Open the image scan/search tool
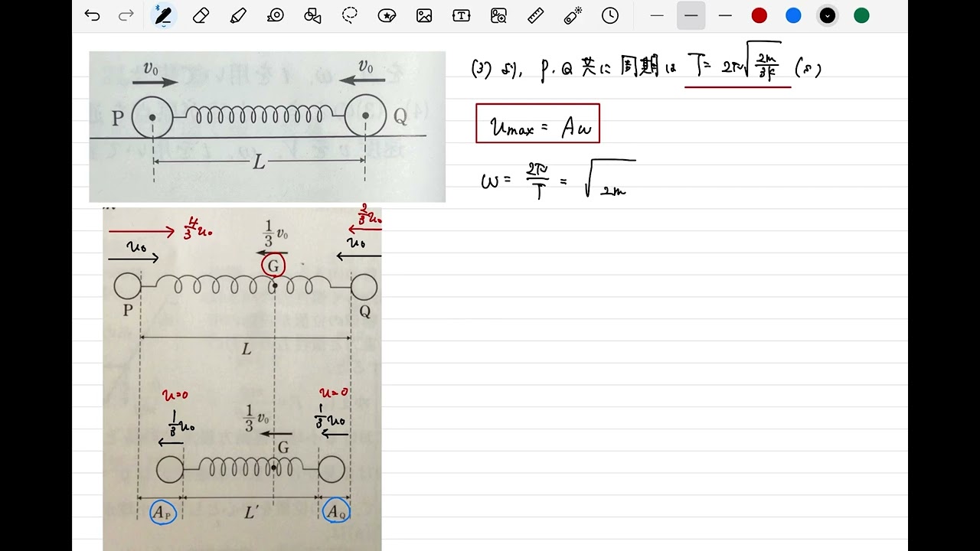 tap(499, 15)
